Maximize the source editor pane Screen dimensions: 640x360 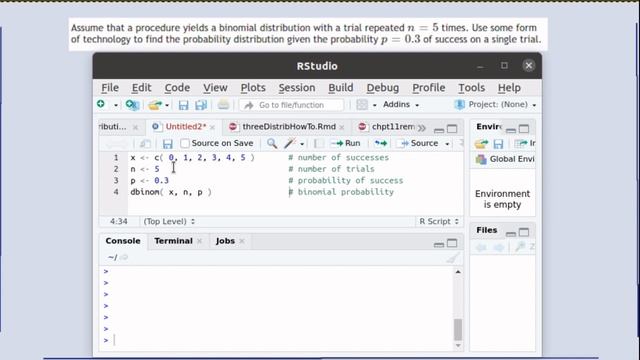point(452,129)
